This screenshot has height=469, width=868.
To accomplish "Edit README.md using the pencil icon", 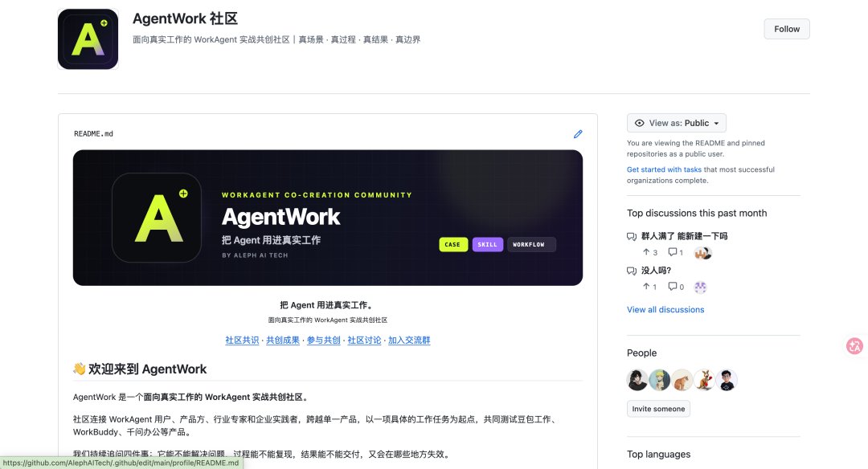I will tap(578, 134).
